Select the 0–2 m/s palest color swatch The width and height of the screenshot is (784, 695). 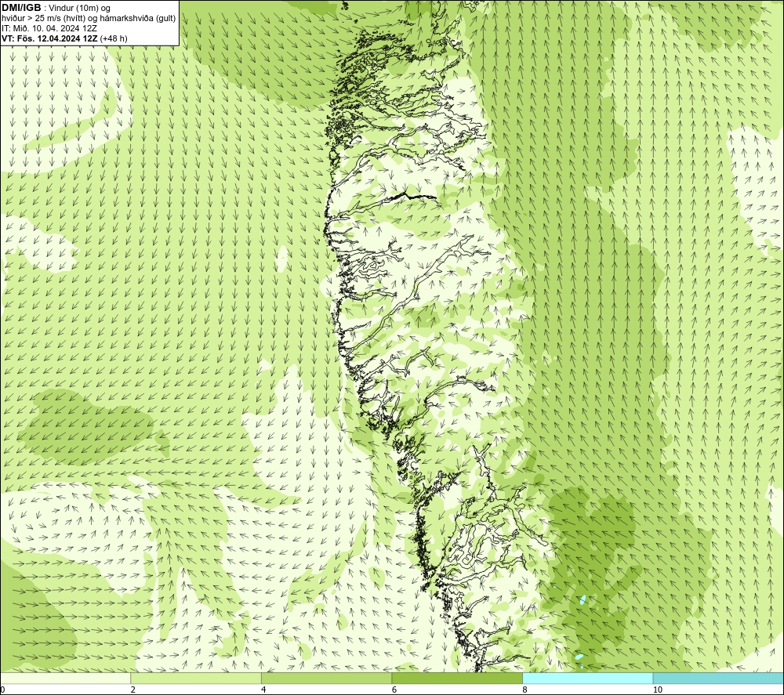[x=66, y=678]
